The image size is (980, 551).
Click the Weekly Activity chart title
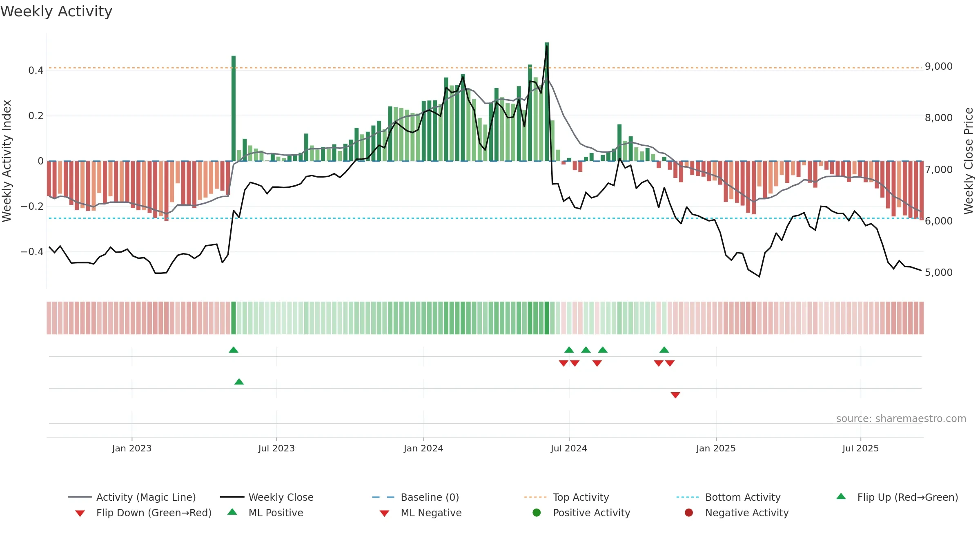(56, 11)
